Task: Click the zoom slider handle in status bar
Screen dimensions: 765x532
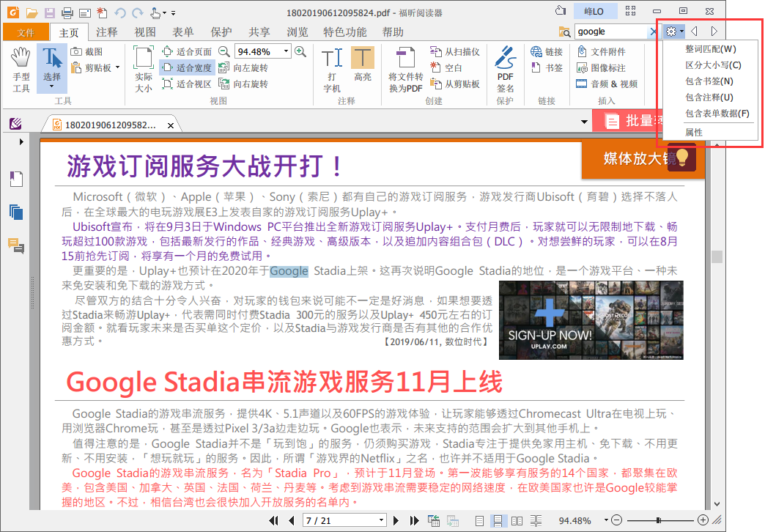Action: click(658, 520)
